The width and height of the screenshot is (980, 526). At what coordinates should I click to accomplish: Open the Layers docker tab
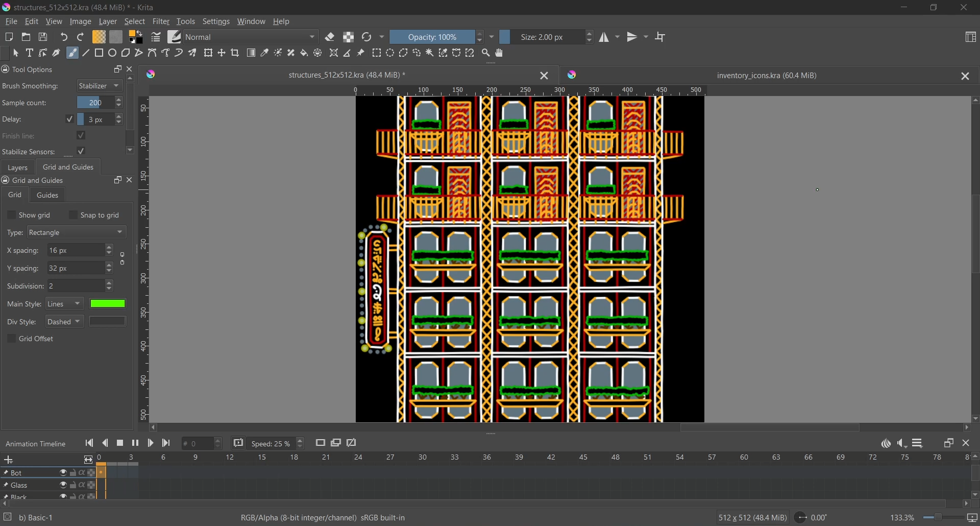click(x=18, y=168)
